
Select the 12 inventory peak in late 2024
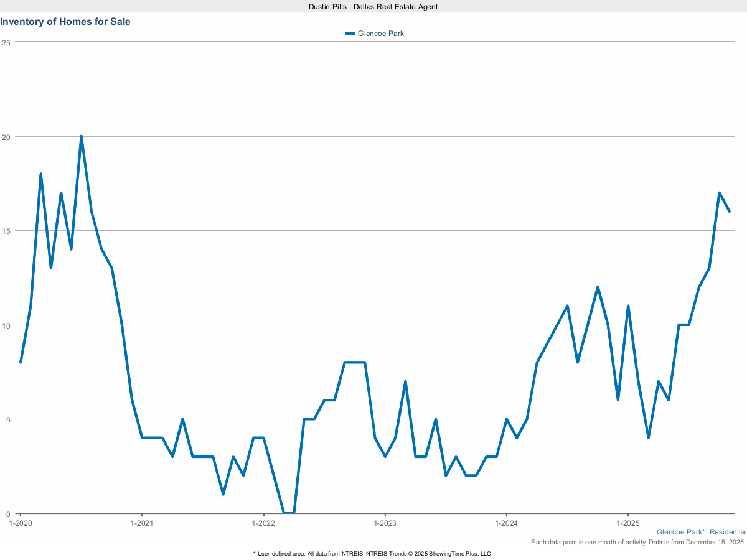coord(598,287)
